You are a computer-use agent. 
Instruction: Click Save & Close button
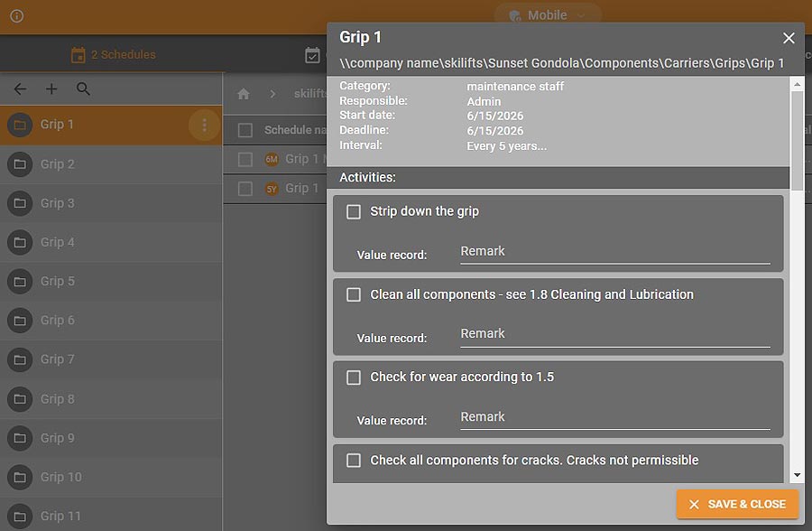[737, 504]
